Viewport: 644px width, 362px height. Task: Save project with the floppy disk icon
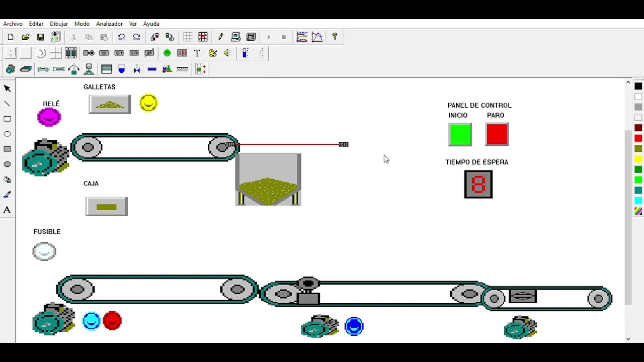pyautogui.click(x=41, y=37)
